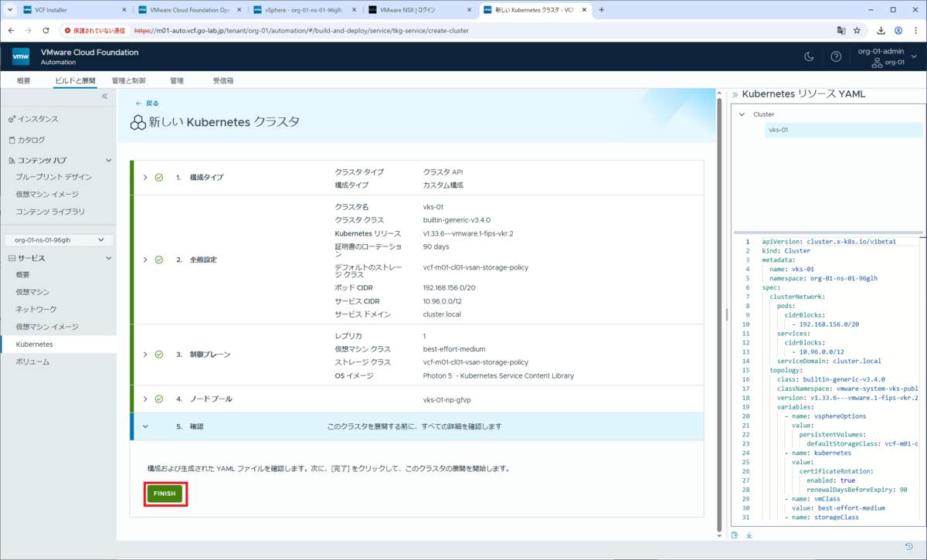This screenshot has width=927, height=560.
Task: Click green checkmark of step 1 構成タイプ
Action: pyautogui.click(x=158, y=177)
